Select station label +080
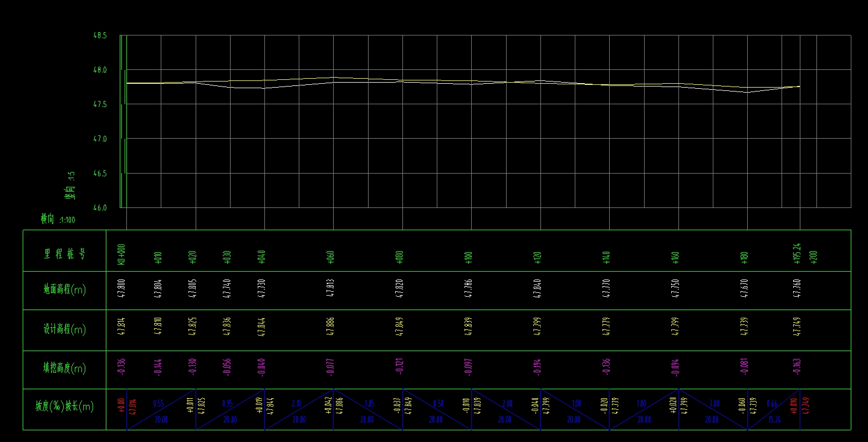This screenshot has height=442, width=868. pyautogui.click(x=399, y=257)
